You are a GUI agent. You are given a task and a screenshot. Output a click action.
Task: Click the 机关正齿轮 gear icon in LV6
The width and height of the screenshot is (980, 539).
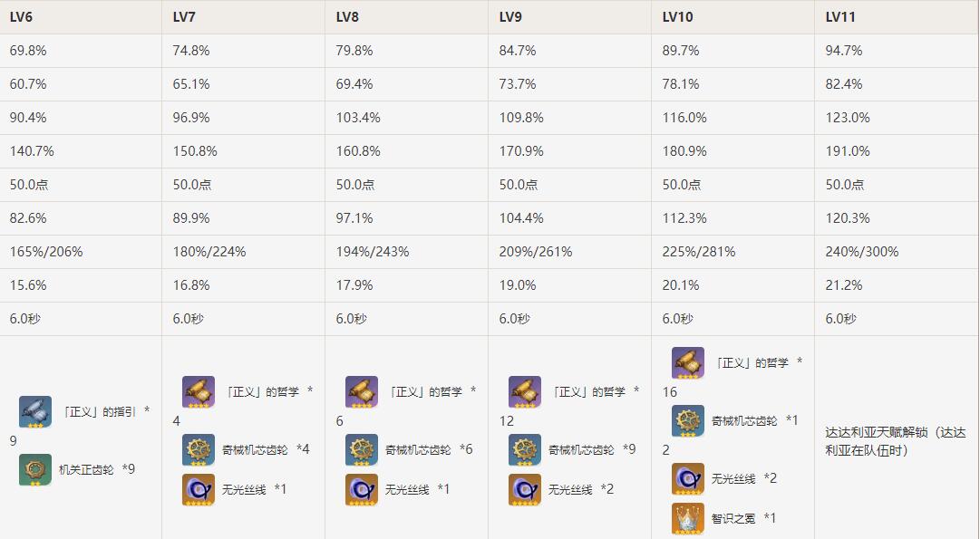coord(35,469)
